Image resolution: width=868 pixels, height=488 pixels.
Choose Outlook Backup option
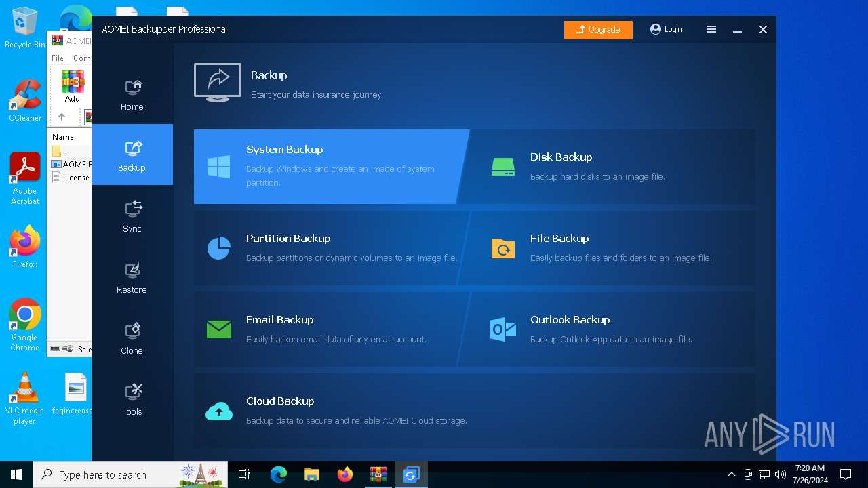coord(607,329)
